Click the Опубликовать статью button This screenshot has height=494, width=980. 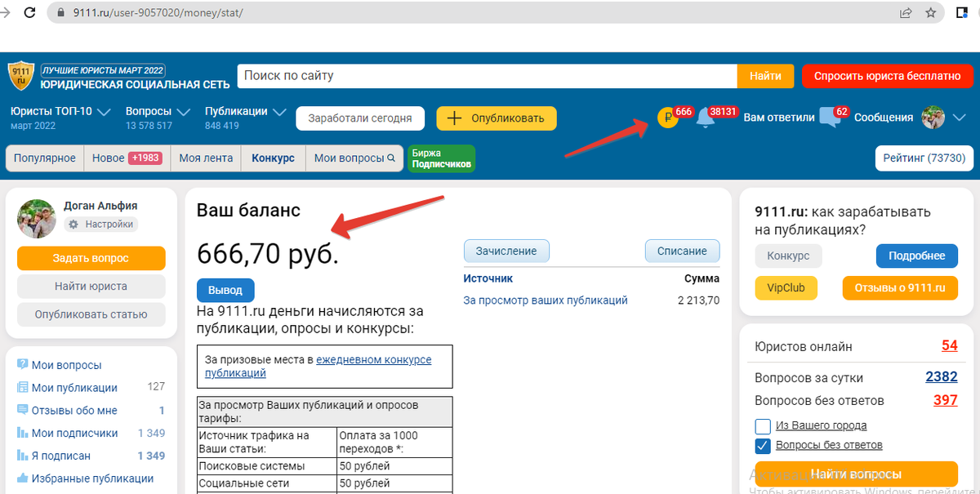pyautogui.click(x=91, y=314)
